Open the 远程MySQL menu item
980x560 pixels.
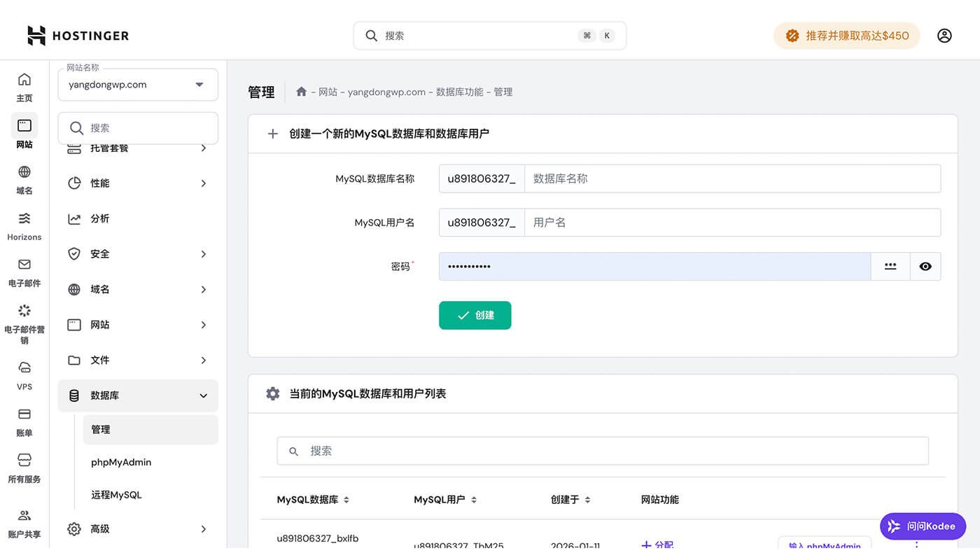115,493
